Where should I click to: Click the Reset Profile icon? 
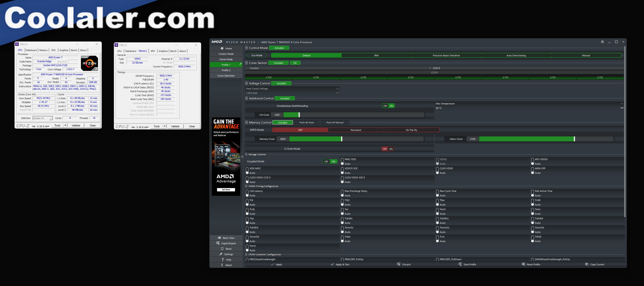523,264
